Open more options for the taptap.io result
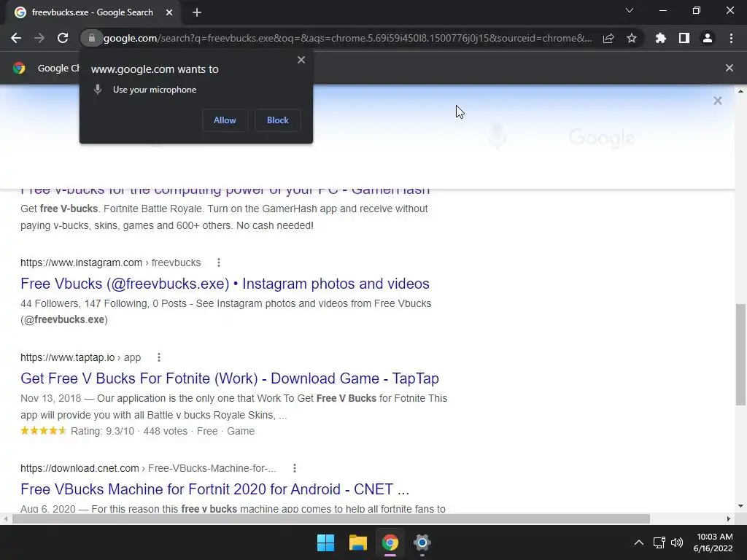Viewport: 747px width, 560px height. coord(159,357)
